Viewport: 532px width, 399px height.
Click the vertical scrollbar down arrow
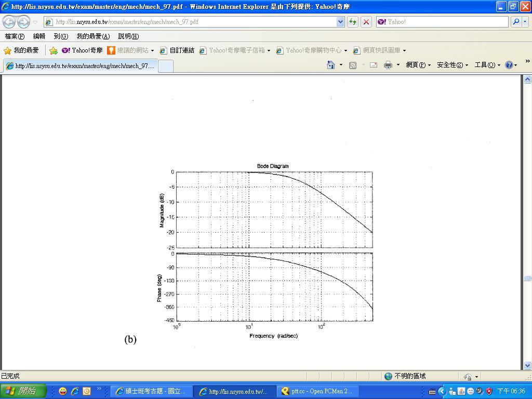[527, 365]
